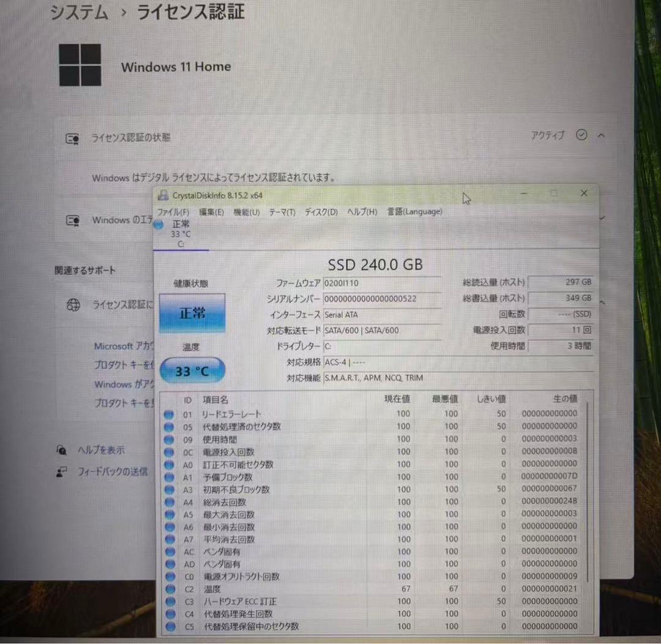This screenshot has height=644, width=661.
Task: Collapse the ライセンス認証の状態 section chevron
Action: (600, 135)
